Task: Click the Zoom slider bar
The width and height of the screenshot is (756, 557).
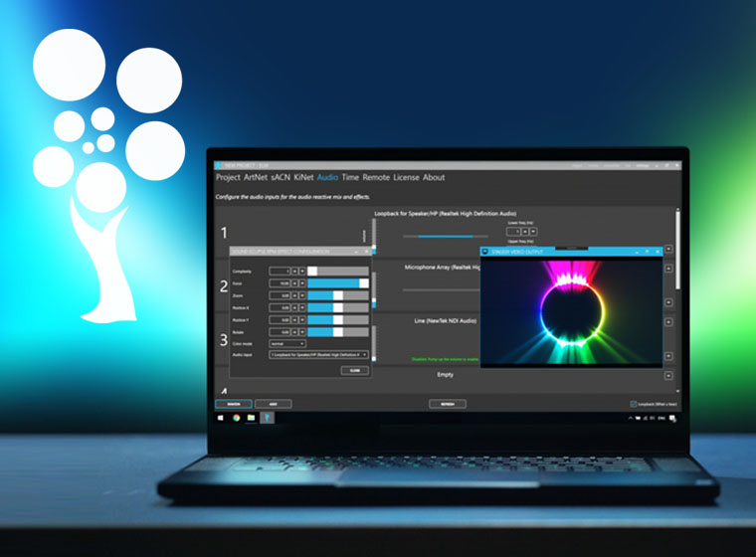Action: (x=337, y=295)
